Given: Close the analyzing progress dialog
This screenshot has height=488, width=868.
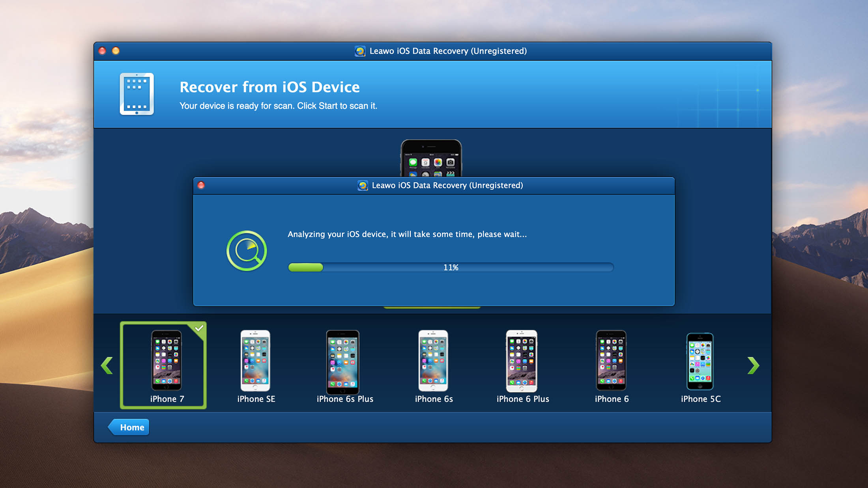Looking at the screenshot, I should coord(201,185).
